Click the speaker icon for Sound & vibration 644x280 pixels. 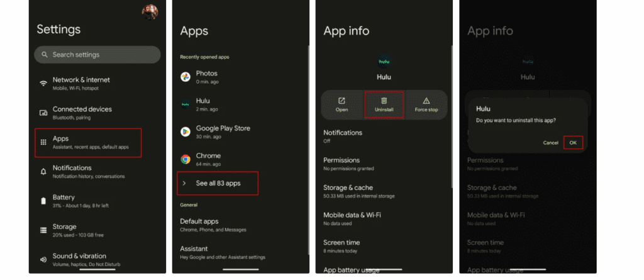tap(43, 259)
